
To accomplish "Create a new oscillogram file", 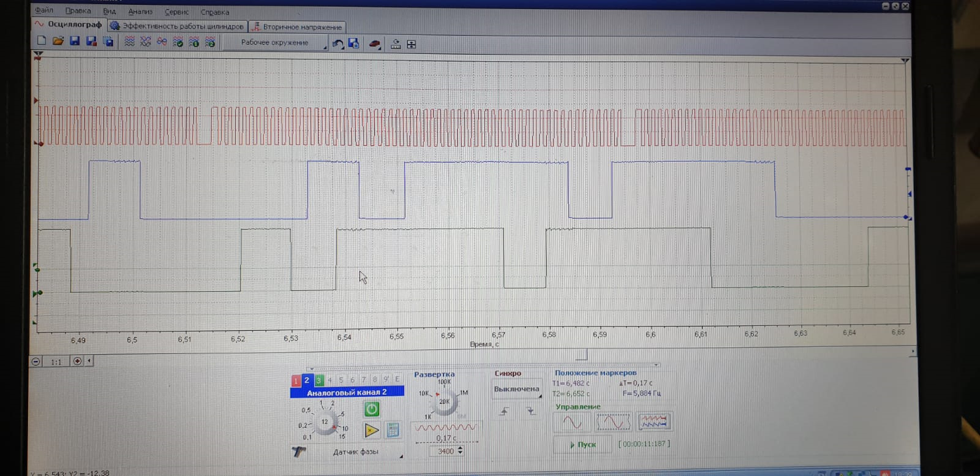I will click(42, 41).
